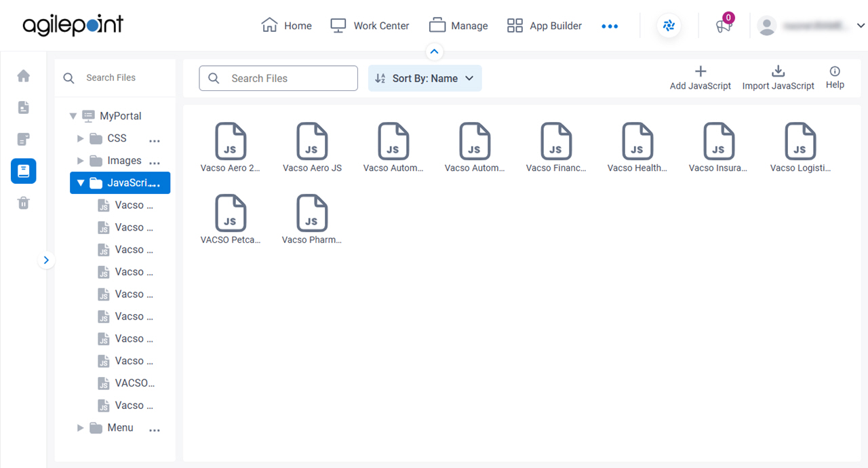
Task: Collapse the header using the up chevron
Action: point(434,52)
